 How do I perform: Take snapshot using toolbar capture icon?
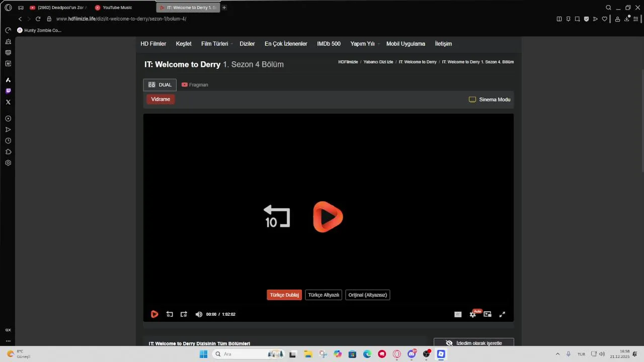pyautogui.click(x=577, y=19)
